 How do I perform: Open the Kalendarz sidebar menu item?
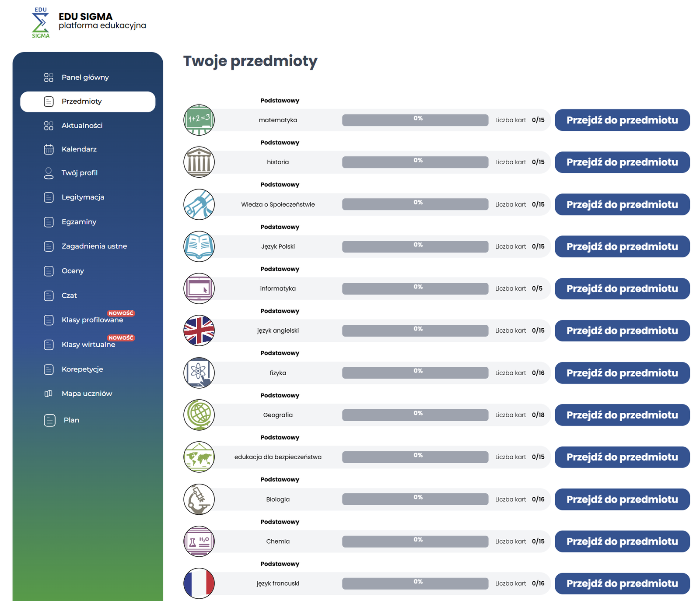pyautogui.click(x=79, y=149)
